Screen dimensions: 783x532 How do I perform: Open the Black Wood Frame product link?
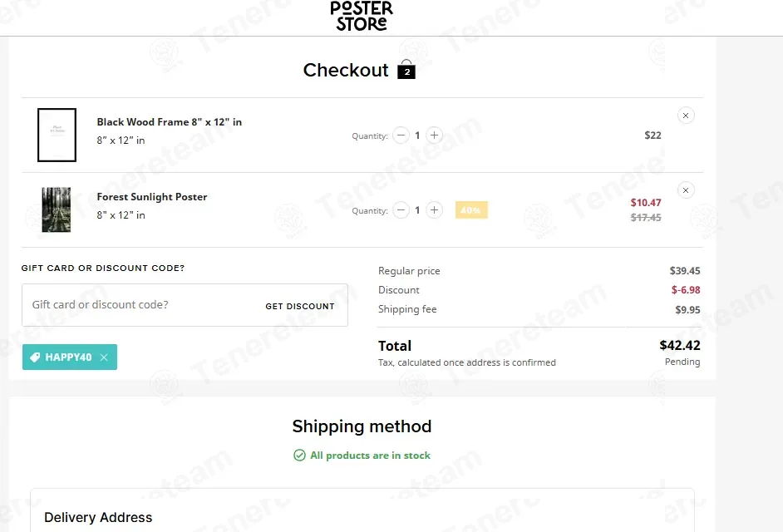point(170,122)
